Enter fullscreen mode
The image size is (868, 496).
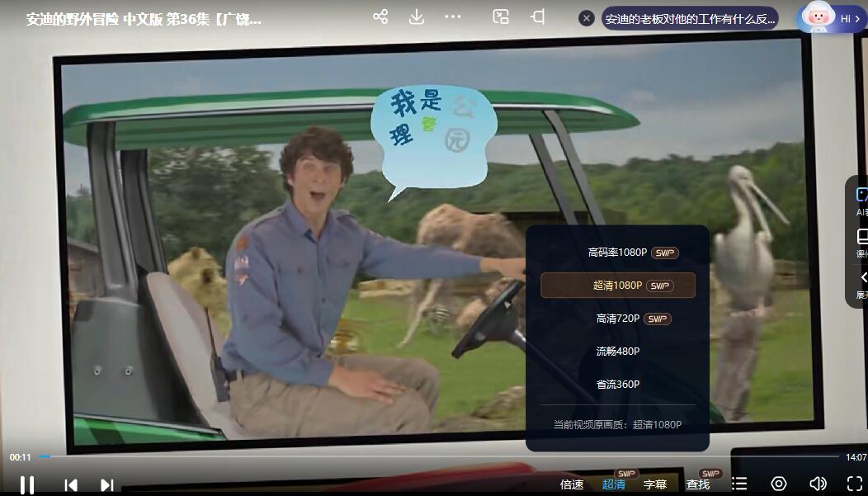[x=855, y=484]
